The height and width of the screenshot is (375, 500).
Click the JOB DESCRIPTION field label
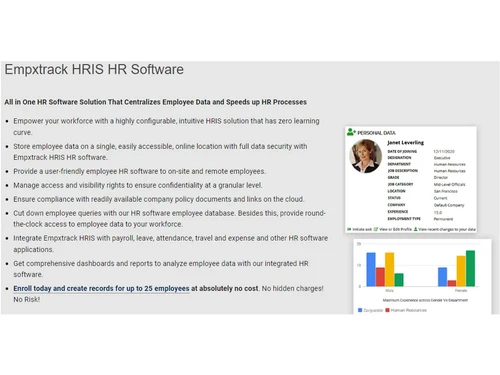click(x=402, y=171)
